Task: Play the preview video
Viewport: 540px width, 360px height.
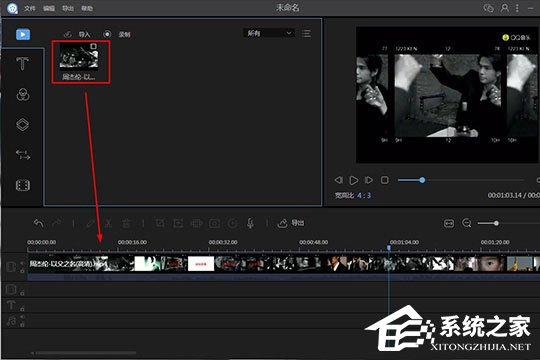Action: tap(354, 180)
